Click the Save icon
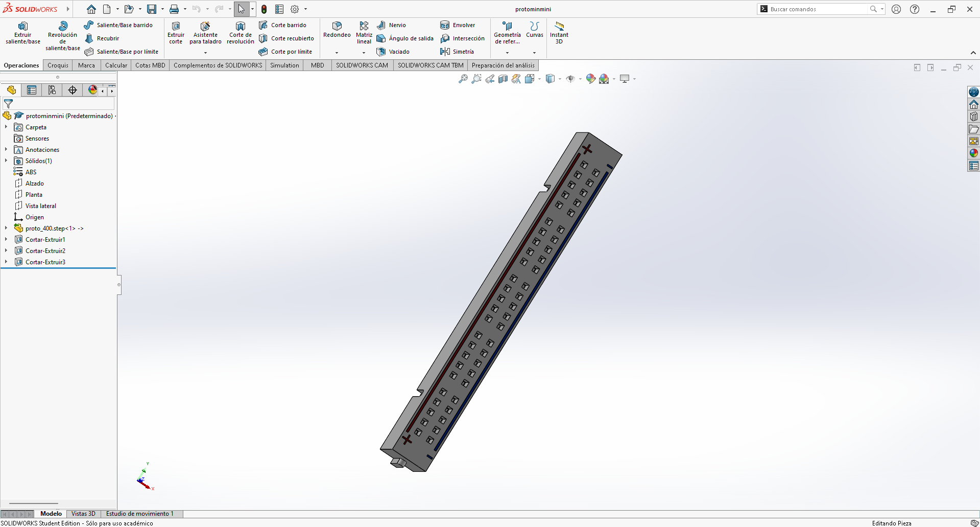The image size is (980, 527). (x=152, y=9)
